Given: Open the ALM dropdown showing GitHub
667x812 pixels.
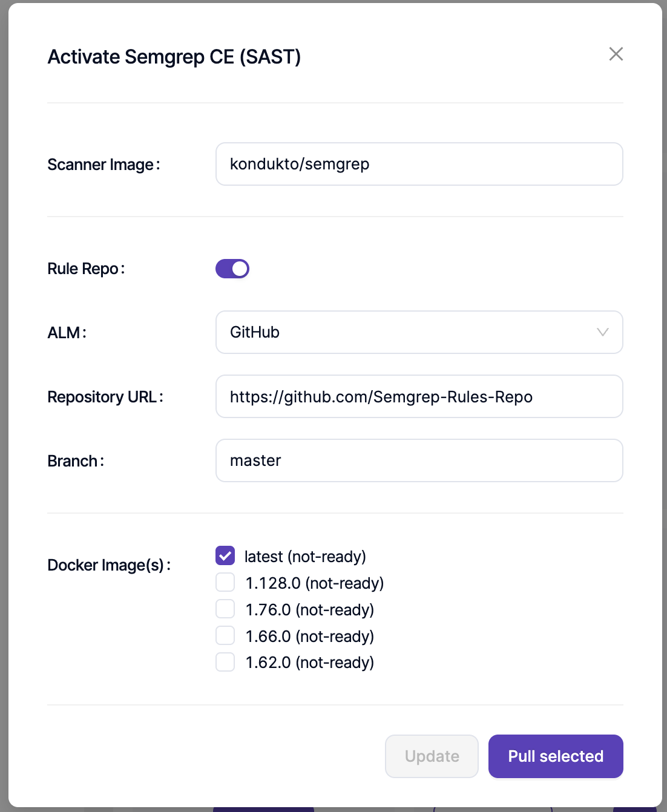Looking at the screenshot, I should 419,332.
